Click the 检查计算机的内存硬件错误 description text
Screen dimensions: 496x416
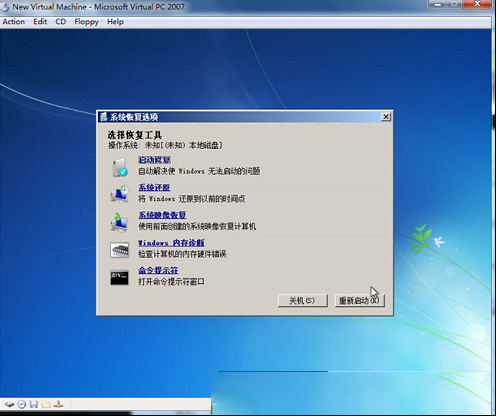182,254
